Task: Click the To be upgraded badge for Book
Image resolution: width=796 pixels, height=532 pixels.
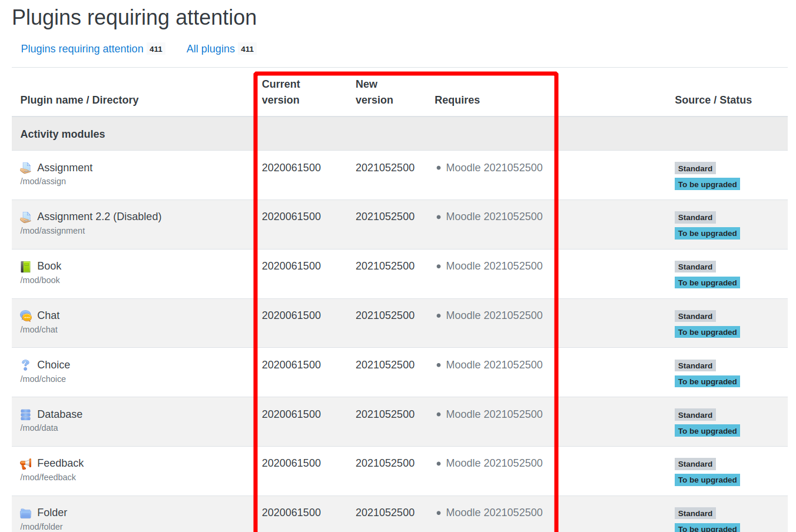Action: (x=707, y=282)
